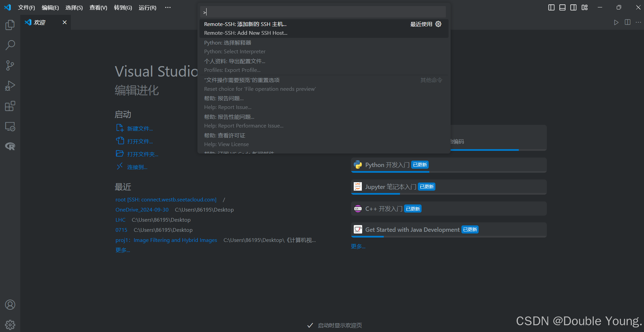
Task: Open recent proj1 Image Filtering project
Action: pyautogui.click(x=166, y=240)
